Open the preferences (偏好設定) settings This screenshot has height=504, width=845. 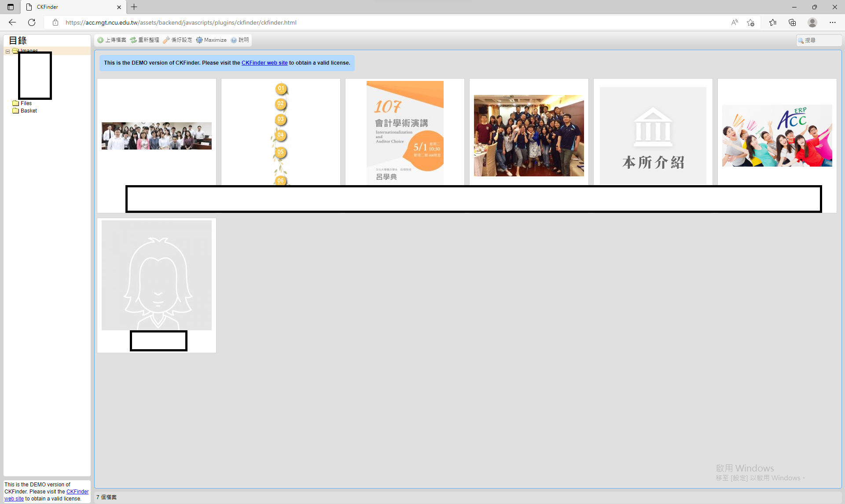[178, 40]
